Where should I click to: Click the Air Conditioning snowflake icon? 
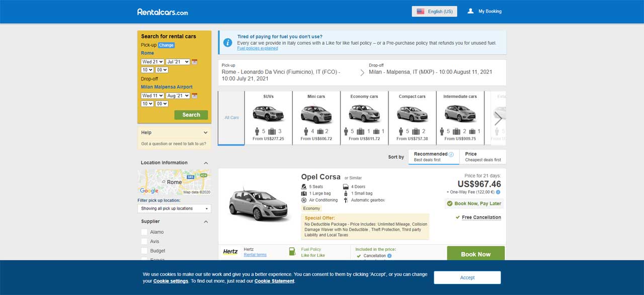click(x=304, y=200)
